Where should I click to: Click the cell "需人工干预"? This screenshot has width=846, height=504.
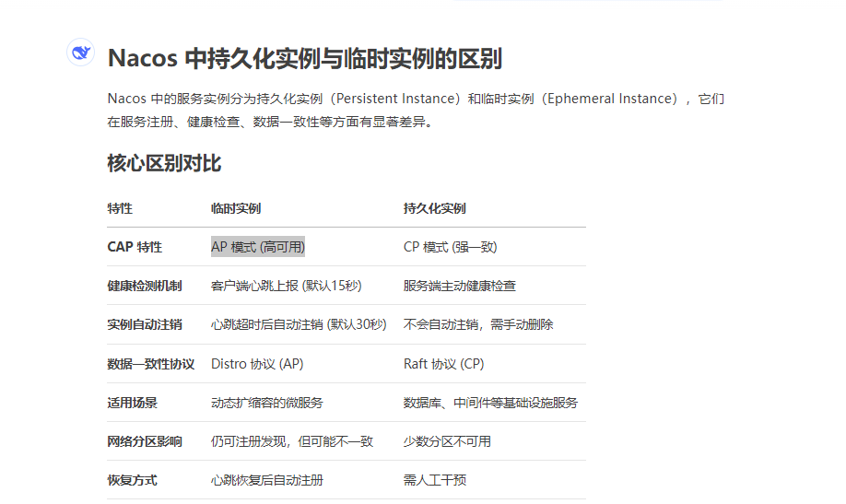click(434, 480)
